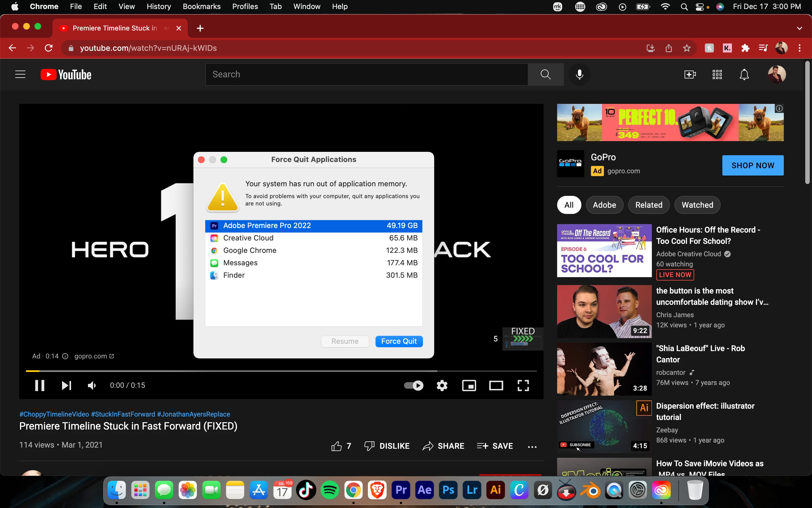This screenshot has width=812, height=508.
Task: Open Spotify from the Dock
Action: pyautogui.click(x=330, y=490)
